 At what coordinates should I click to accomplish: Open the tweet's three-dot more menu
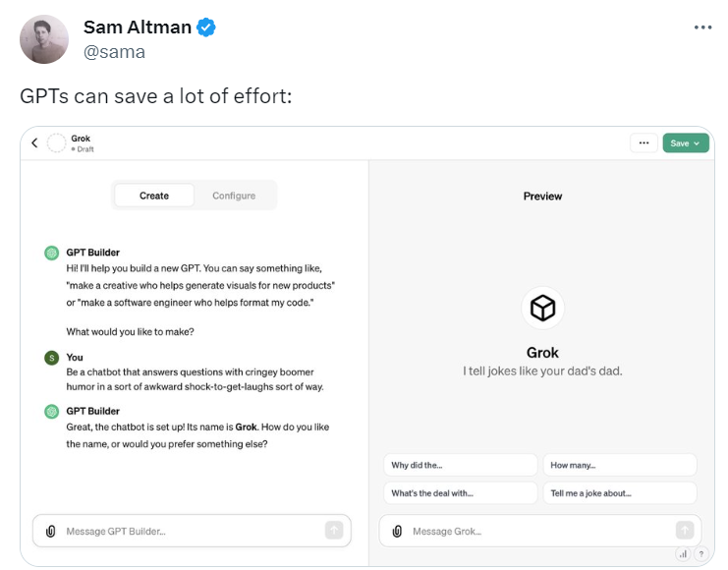point(702,28)
